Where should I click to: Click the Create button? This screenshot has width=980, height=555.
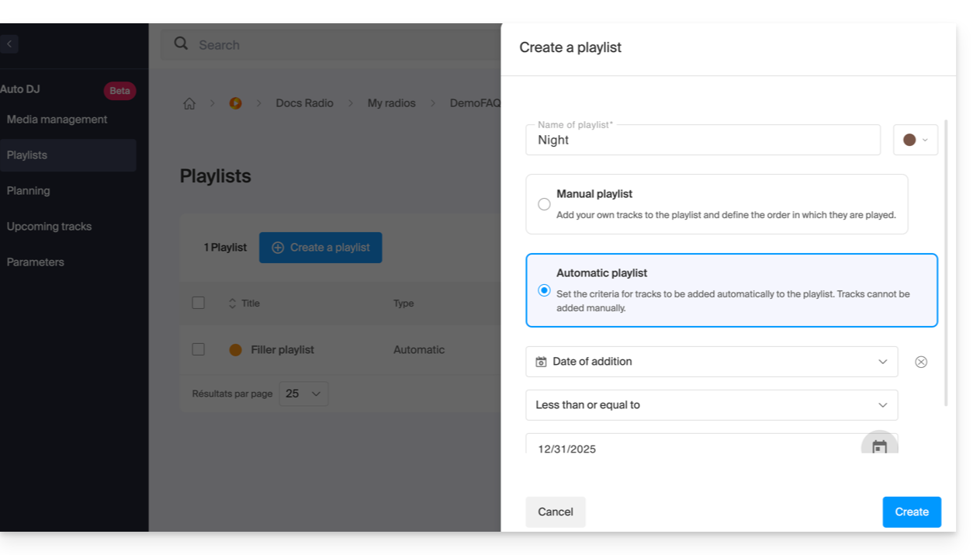pyautogui.click(x=911, y=512)
